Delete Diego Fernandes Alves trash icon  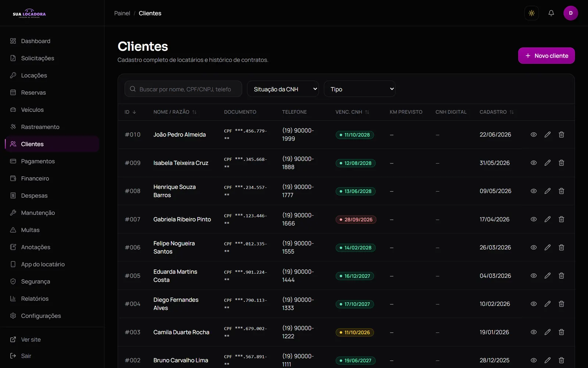pos(561,304)
